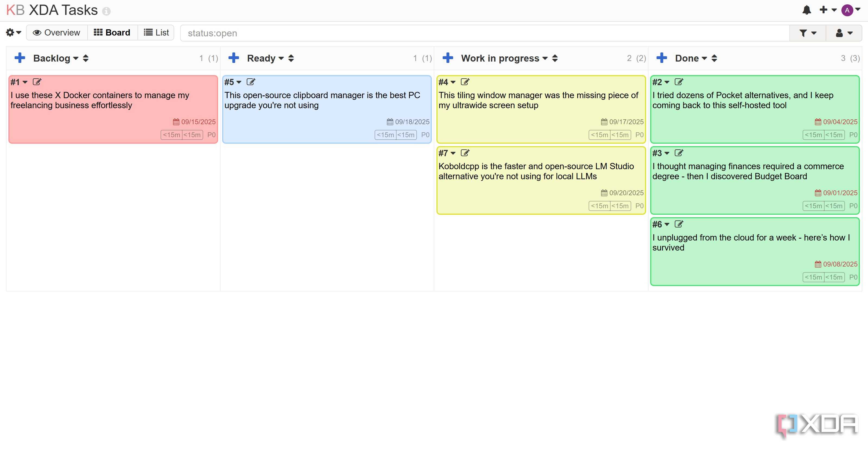The height and width of the screenshot is (449, 868).
Task: Edit task #1 with the pencil icon
Action: pyautogui.click(x=37, y=82)
